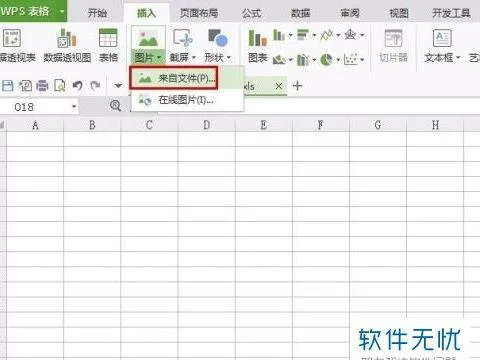Click the 形状 shapes icon
480x360 pixels.
pos(217,38)
